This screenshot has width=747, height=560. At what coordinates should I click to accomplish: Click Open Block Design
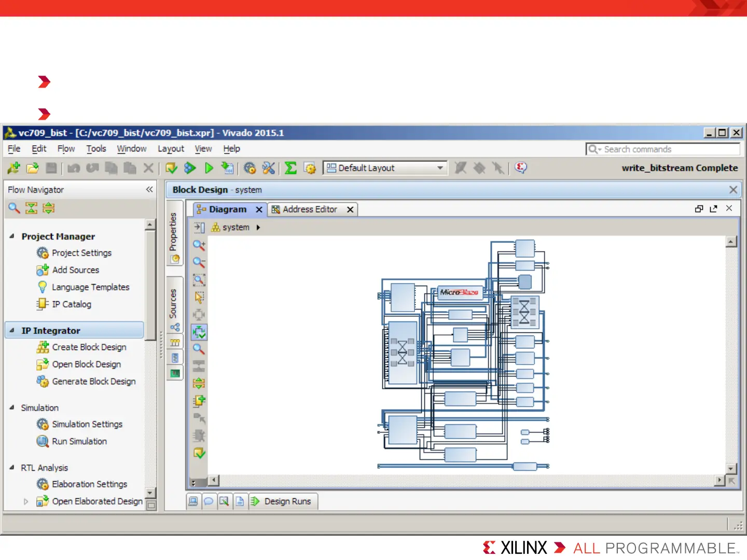[86, 365]
